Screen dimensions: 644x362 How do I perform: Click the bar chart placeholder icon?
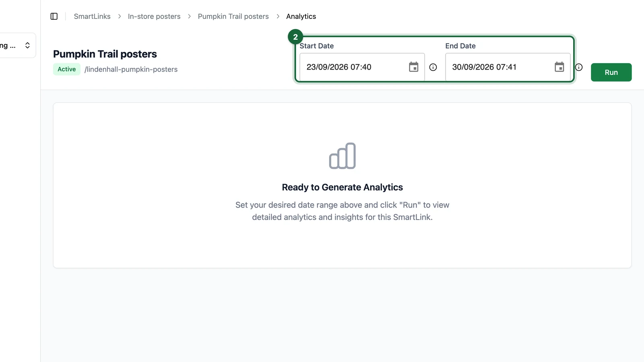(342, 156)
